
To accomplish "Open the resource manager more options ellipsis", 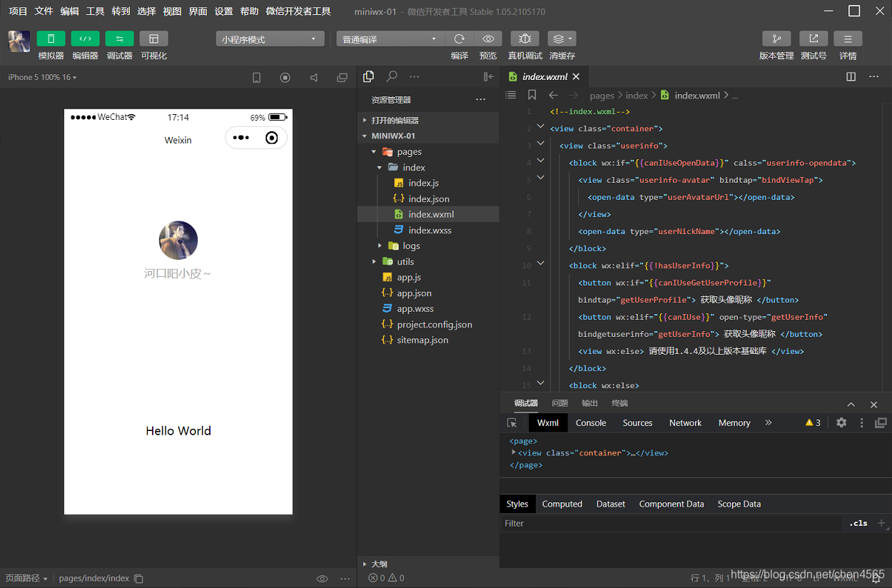I will point(481,100).
